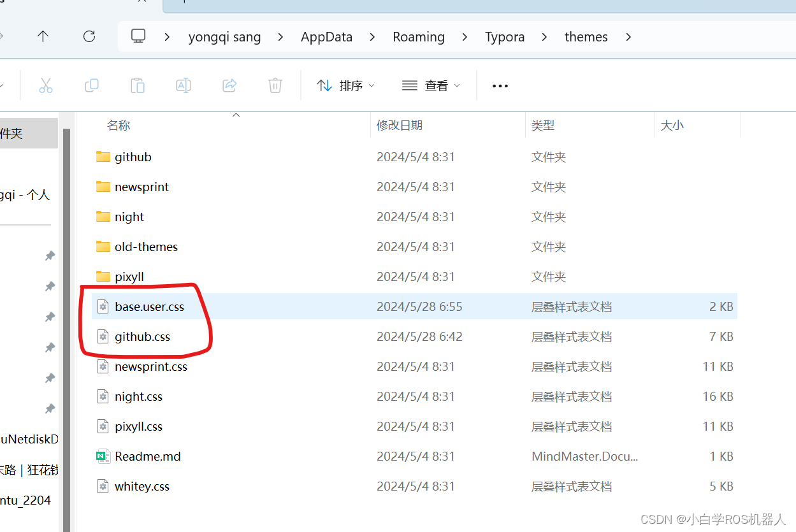
Task: Select file name night.css
Action: [x=138, y=396]
